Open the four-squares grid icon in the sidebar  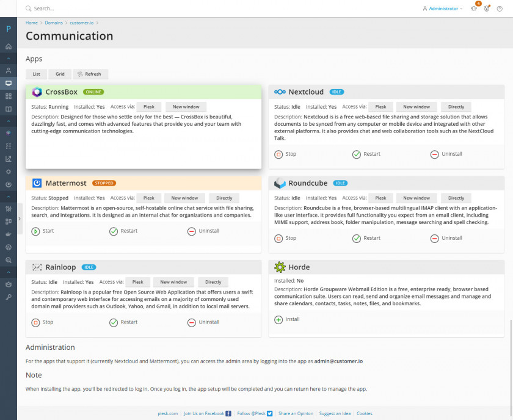pyautogui.click(x=9, y=96)
